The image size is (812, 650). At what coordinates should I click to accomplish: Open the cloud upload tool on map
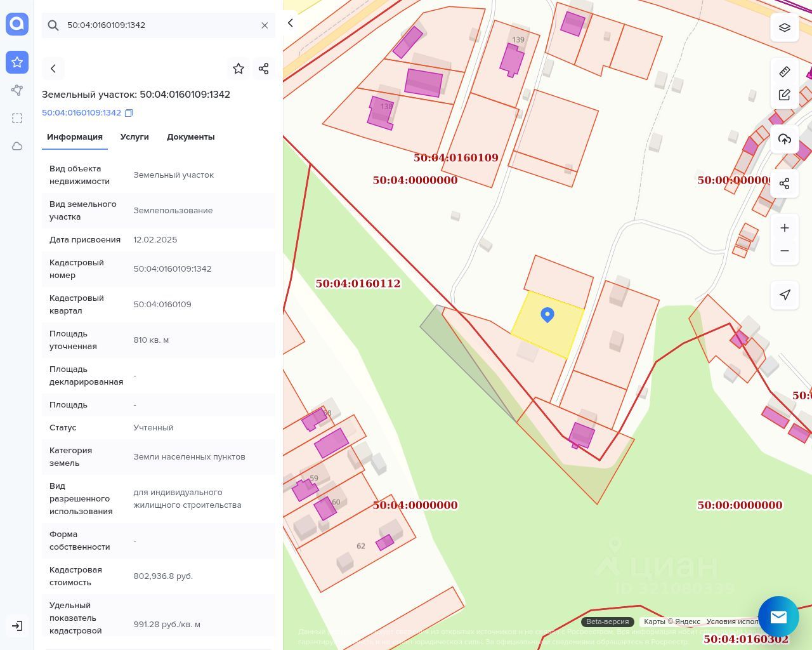[x=785, y=139]
